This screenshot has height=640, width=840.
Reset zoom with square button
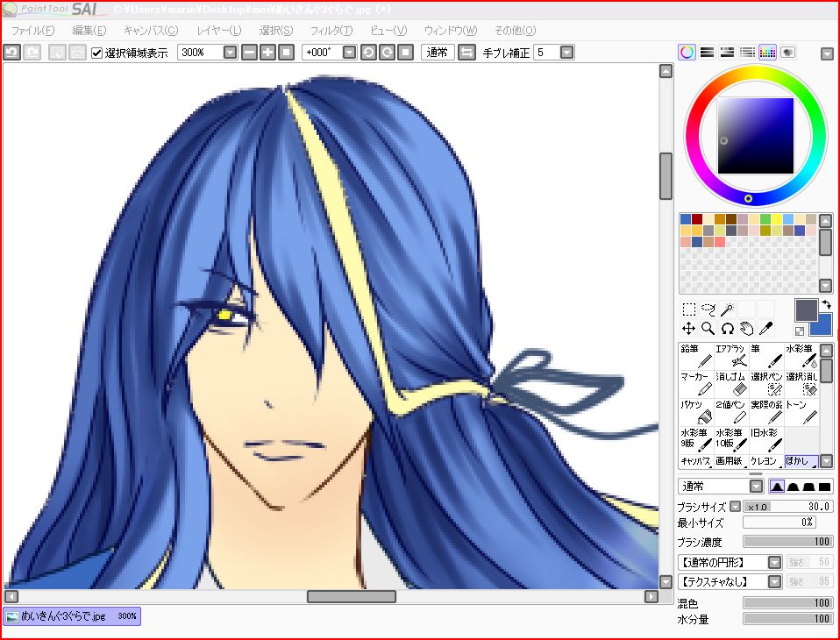[x=287, y=53]
